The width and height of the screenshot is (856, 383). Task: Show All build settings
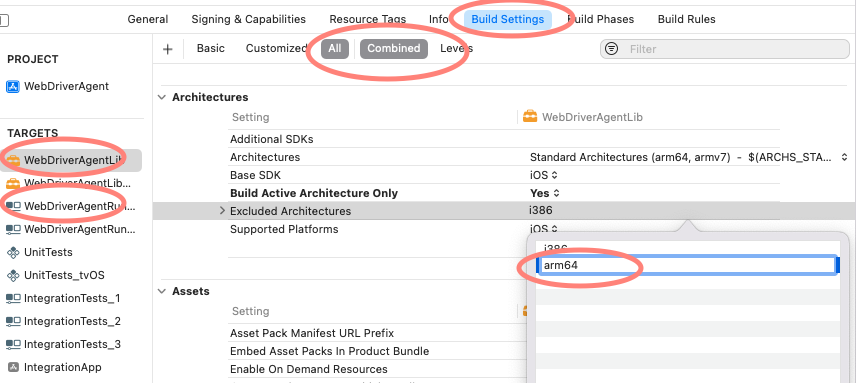pyautogui.click(x=335, y=49)
